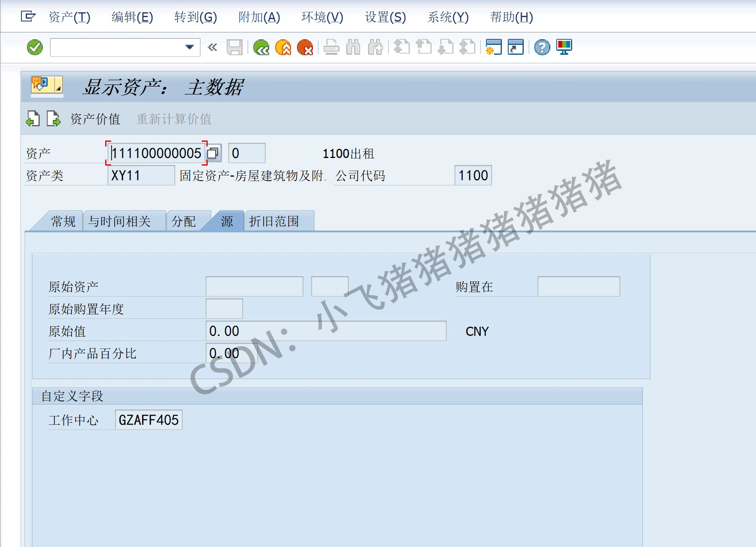Image resolution: width=756 pixels, height=547 pixels.
Task: Expand the small arrow beside object services icon
Action: pos(58,84)
